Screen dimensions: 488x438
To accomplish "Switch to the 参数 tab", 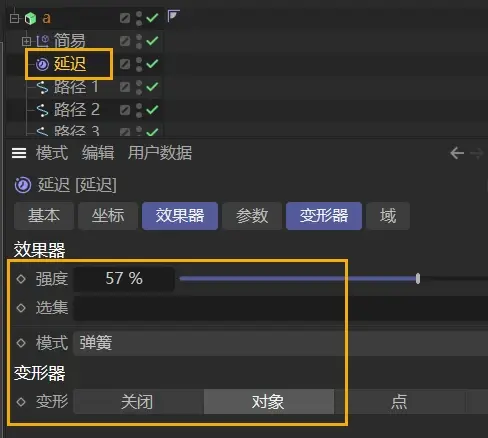I will (x=252, y=216).
